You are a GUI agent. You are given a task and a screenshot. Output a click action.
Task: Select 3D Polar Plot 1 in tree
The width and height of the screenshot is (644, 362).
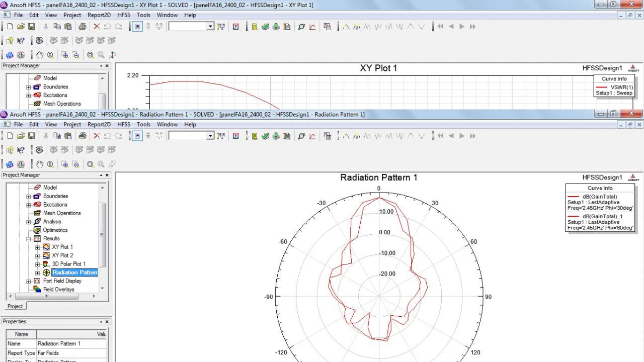[68, 264]
